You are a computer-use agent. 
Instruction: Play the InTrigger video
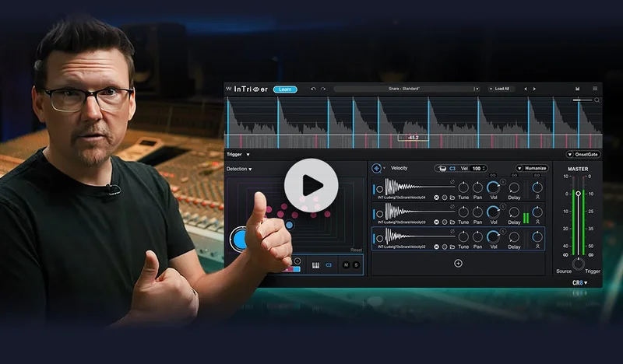click(311, 185)
